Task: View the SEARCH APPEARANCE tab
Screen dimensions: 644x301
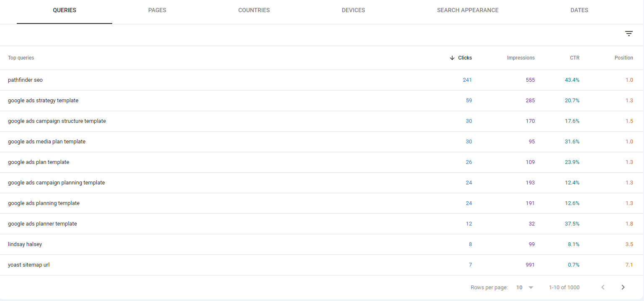Action: [468, 10]
